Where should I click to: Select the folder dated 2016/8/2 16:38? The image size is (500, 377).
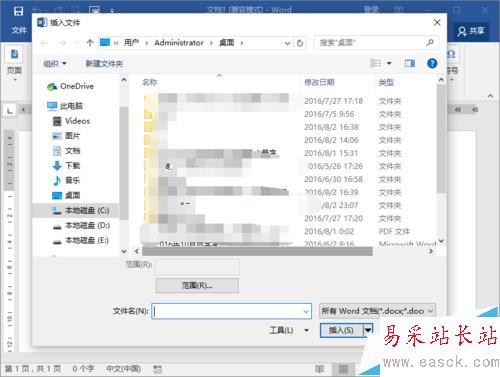point(273,127)
